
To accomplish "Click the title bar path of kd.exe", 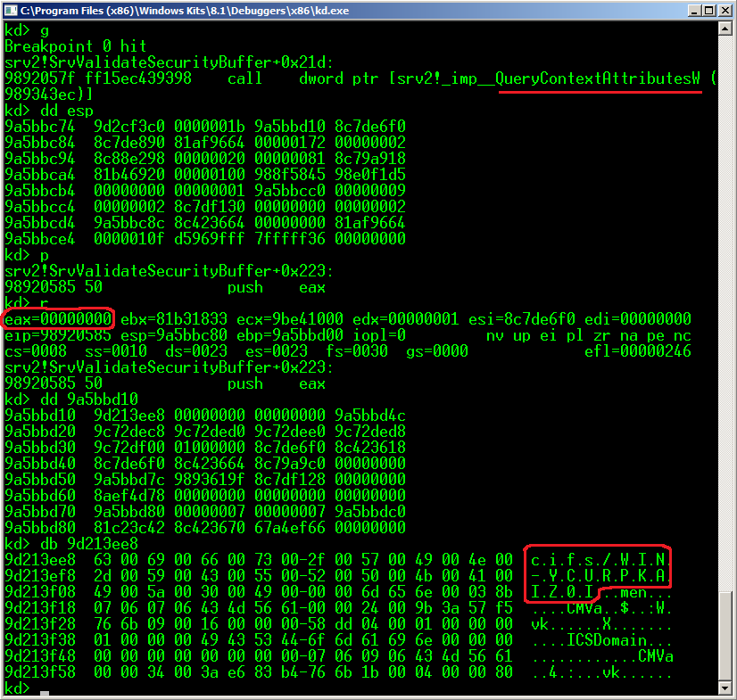I will (178, 11).
